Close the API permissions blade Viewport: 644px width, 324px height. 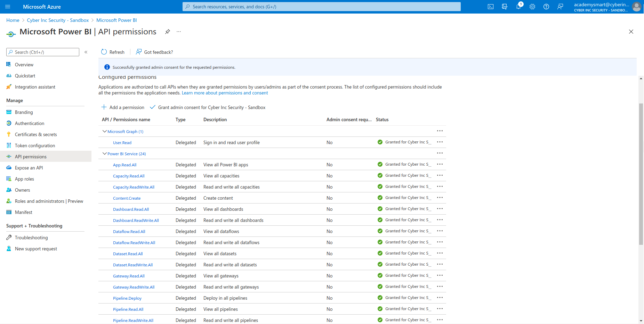click(631, 32)
